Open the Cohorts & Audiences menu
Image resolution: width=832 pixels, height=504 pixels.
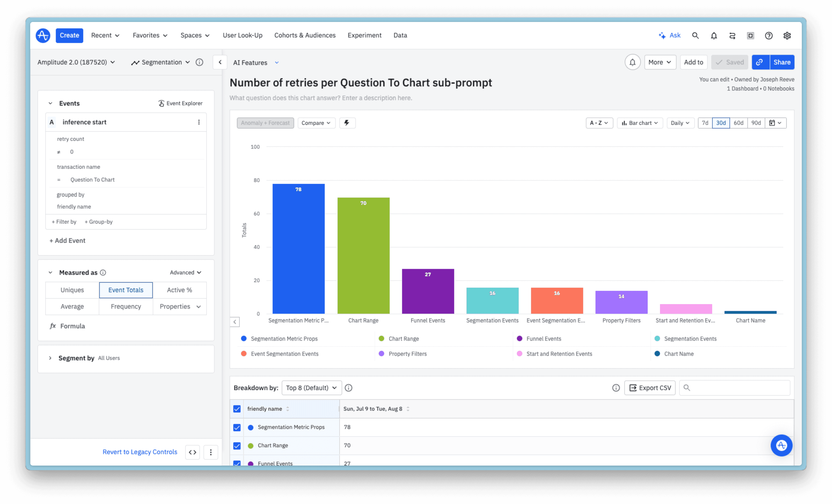pos(305,35)
